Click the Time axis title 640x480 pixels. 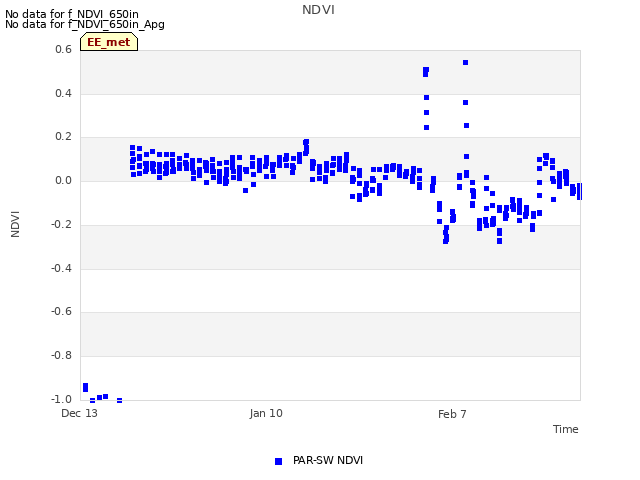566,429
